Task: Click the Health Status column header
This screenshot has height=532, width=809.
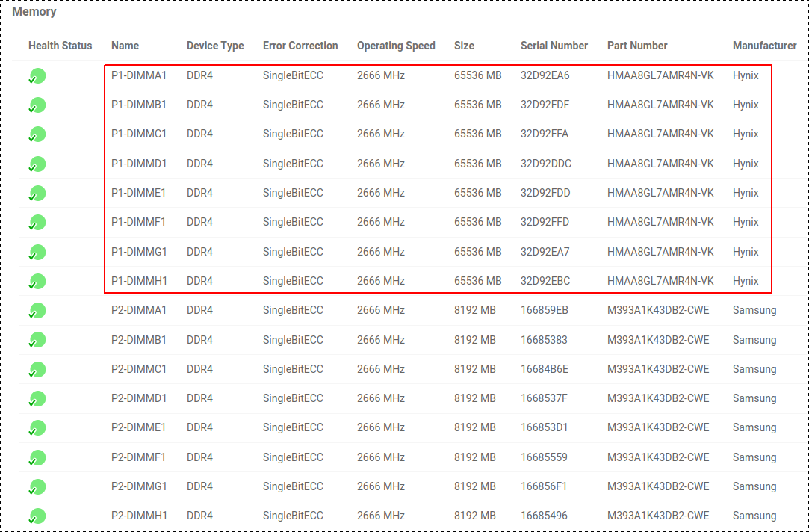Action: click(x=61, y=46)
